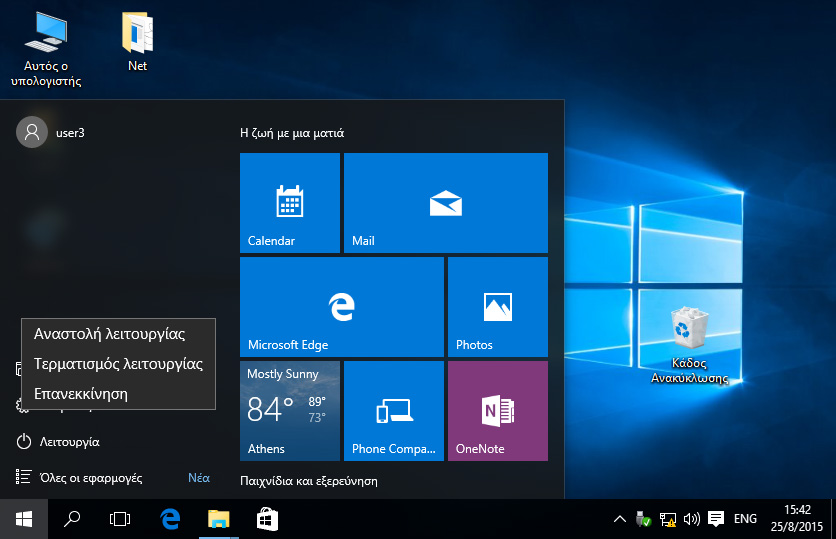Open the Calendar tile
The width and height of the screenshot is (836, 539).
[290, 203]
